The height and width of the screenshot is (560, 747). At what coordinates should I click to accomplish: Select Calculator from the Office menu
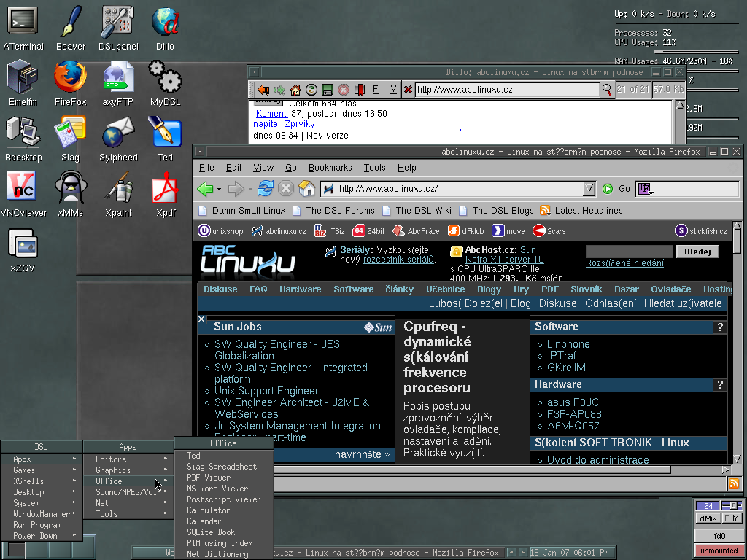(224, 510)
